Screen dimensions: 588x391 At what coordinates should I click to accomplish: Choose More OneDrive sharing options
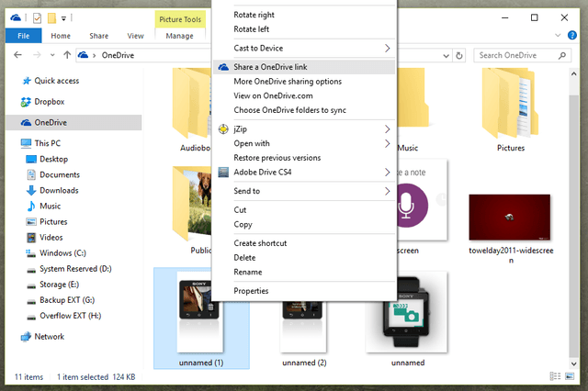click(304, 82)
